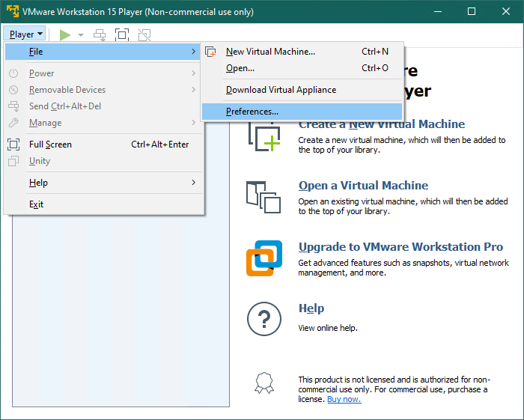Click Open a Virtual Machine link
The width and height of the screenshot is (524, 420).
[x=363, y=186]
